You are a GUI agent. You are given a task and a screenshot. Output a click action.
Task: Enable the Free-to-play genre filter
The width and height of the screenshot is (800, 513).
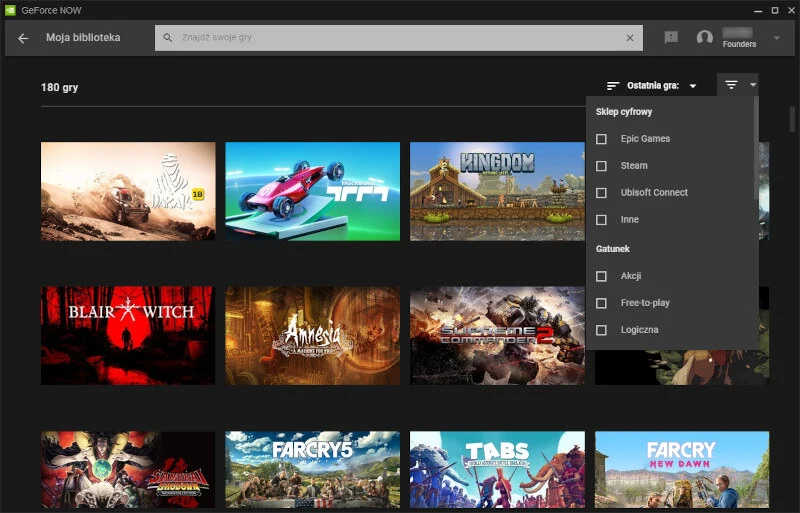tap(602, 303)
